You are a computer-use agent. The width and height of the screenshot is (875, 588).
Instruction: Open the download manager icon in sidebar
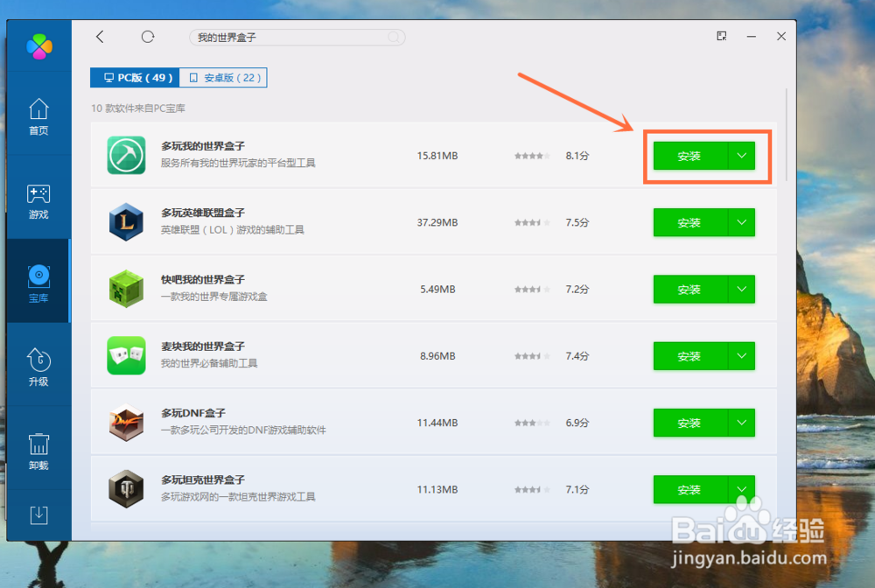pos(38,514)
